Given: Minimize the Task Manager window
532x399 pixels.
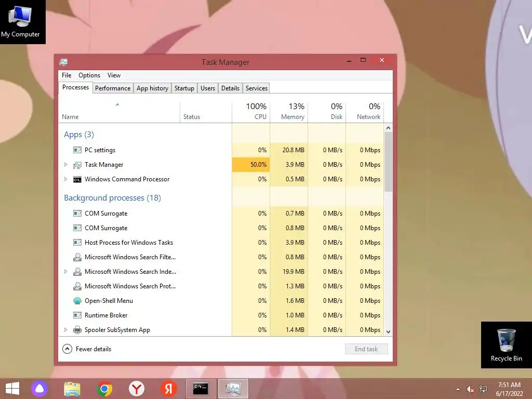Looking at the screenshot, I should pos(349,60).
